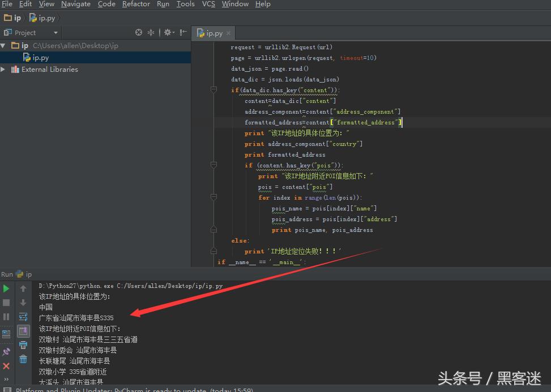This screenshot has height=392, width=551.
Task: Hide the Project tool window
Action: 183,33
